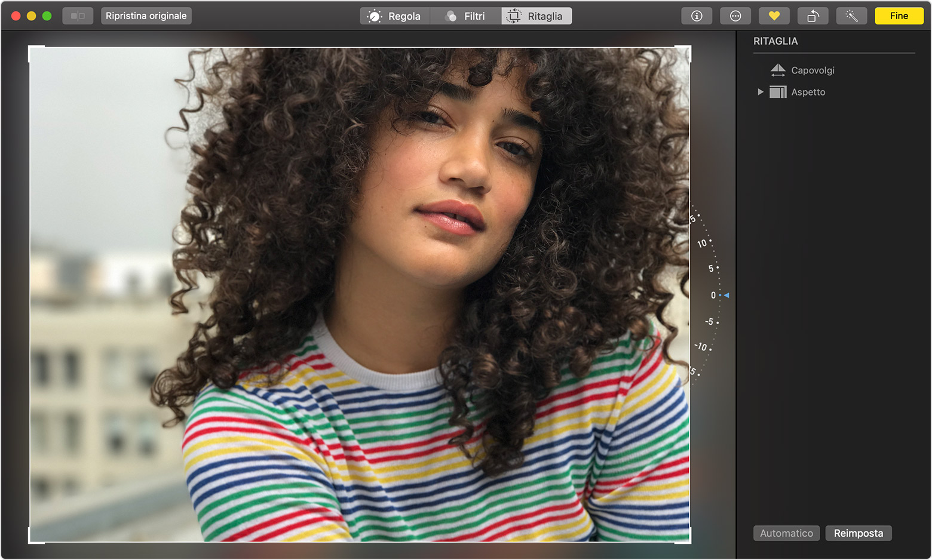This screenshot has height=560, width=932.
Task: Switch to the Filtri tab
Action: (465, 16)
